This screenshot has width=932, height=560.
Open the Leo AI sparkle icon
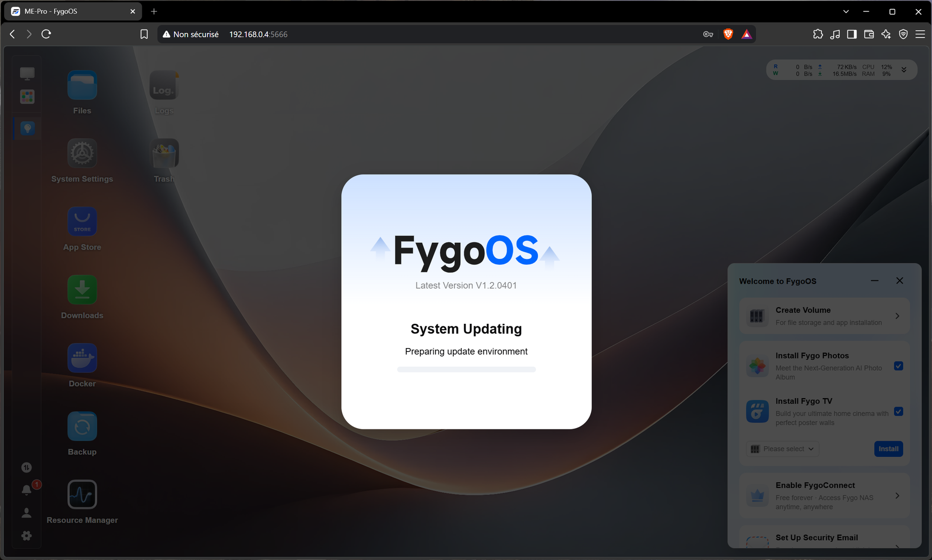tap(886, 34)
